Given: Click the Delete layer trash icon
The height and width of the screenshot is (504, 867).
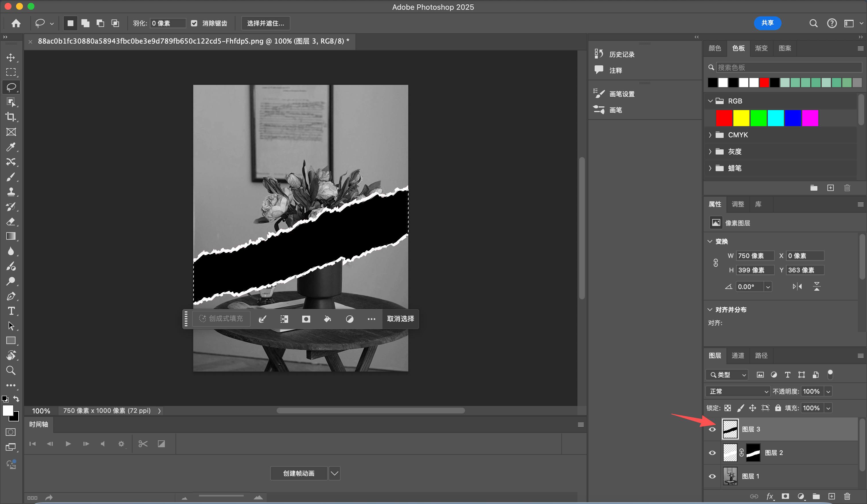Looking at the screenshot, I should 847,496.
